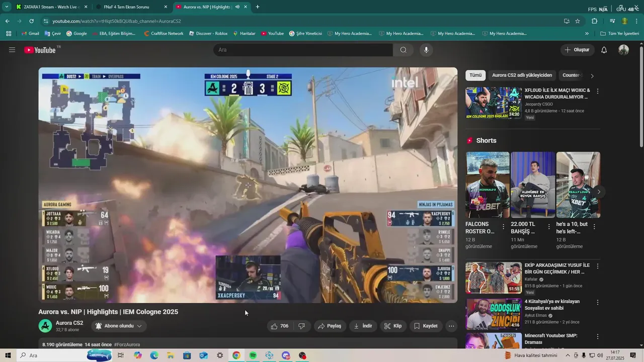Open the 22.000 TL BAHŞİŞ short
This screenshot has width=644, height=362.
pyautogui.click(x=533, y=185)
